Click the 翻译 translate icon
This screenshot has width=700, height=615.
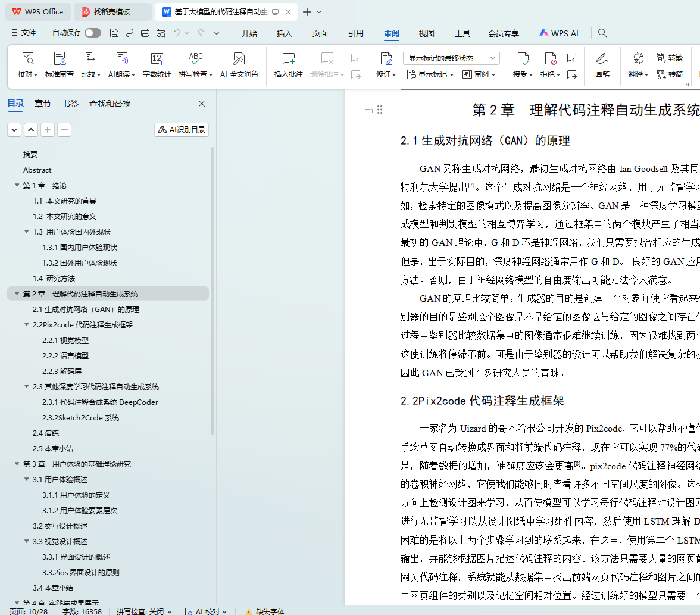638,58
